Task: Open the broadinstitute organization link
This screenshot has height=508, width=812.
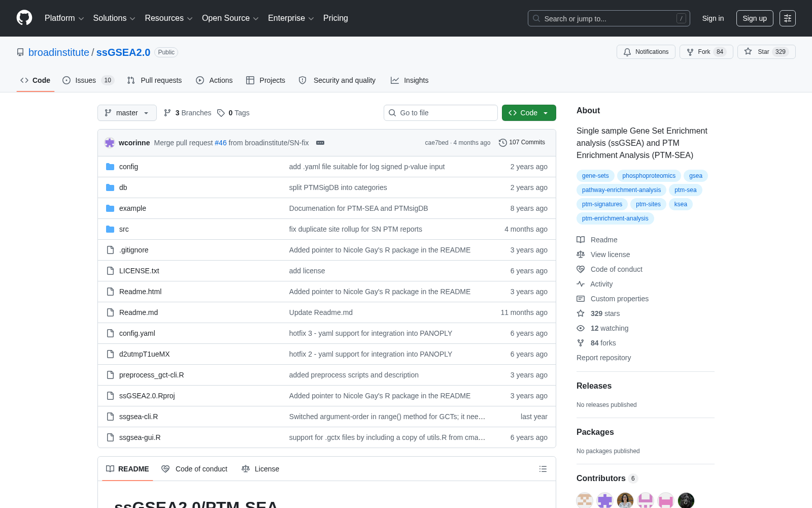Action: click(x=59, y=52)
